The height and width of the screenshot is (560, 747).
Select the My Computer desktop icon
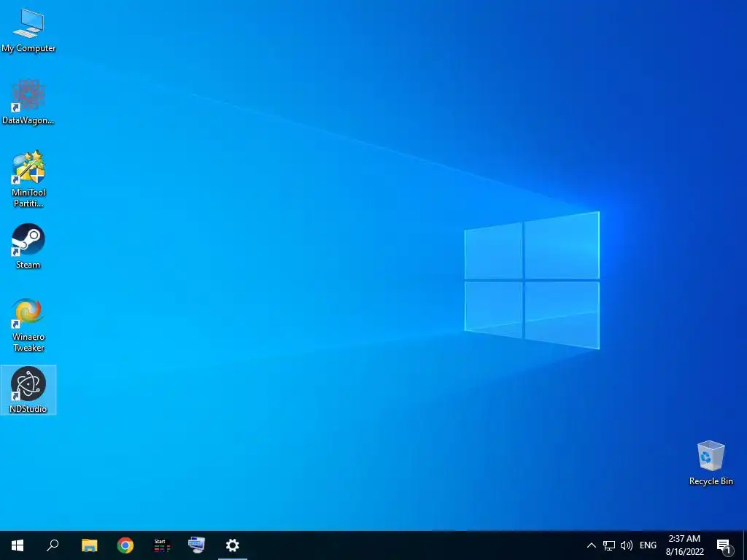click(x=28, y=30)
